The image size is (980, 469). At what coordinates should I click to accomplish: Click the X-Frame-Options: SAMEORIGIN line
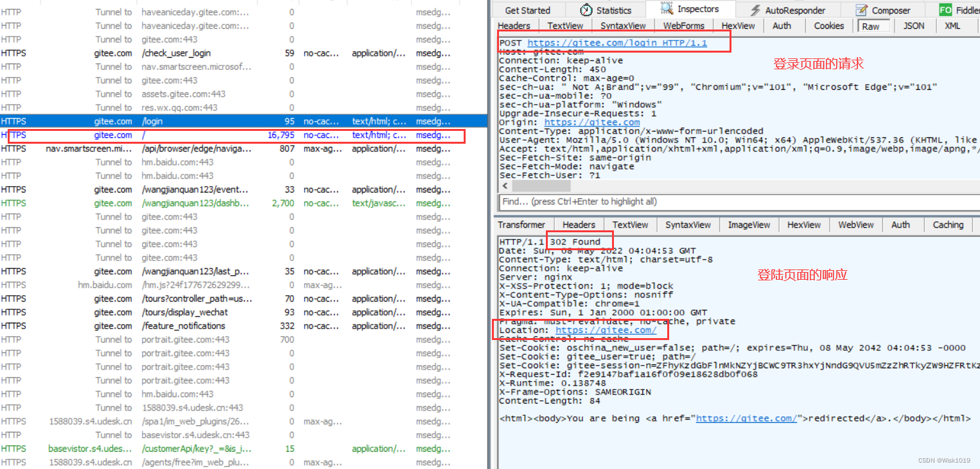coord(575,392)
